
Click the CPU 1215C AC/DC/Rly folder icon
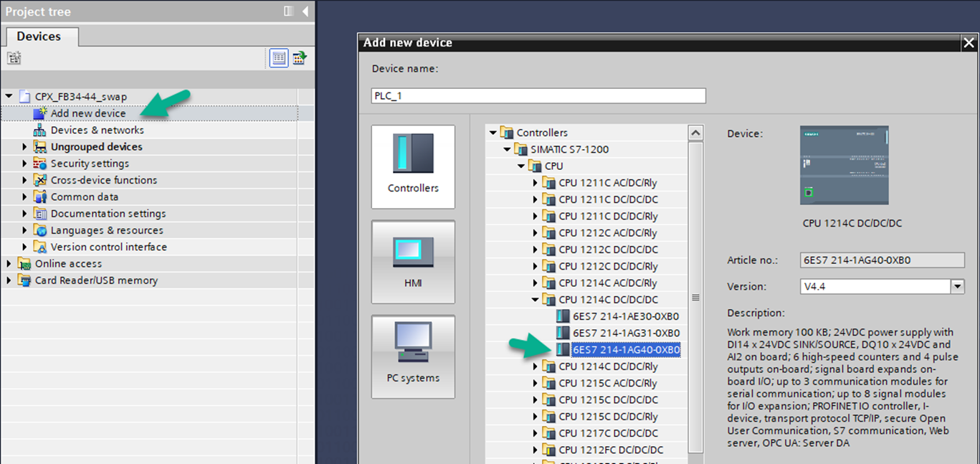[549, 383]
